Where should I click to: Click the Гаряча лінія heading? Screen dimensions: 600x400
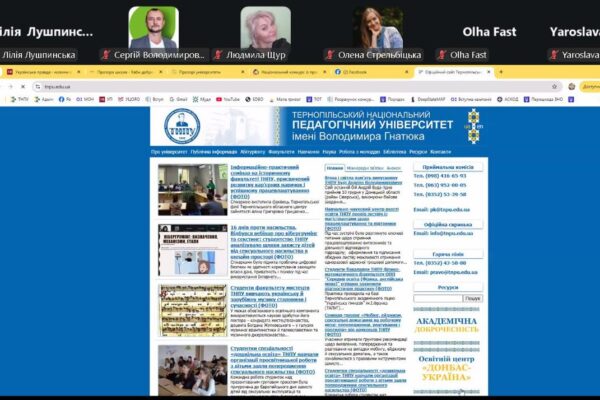click(x=448, y=254)
